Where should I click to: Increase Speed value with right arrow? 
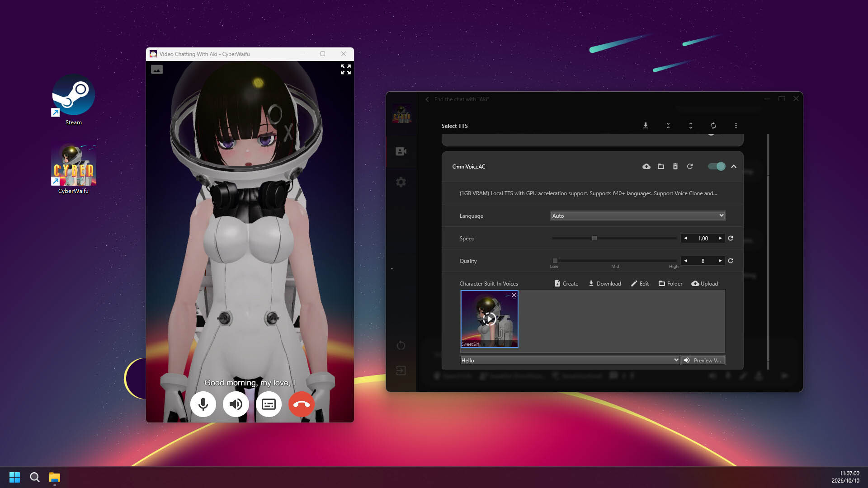tap(721, 238)
